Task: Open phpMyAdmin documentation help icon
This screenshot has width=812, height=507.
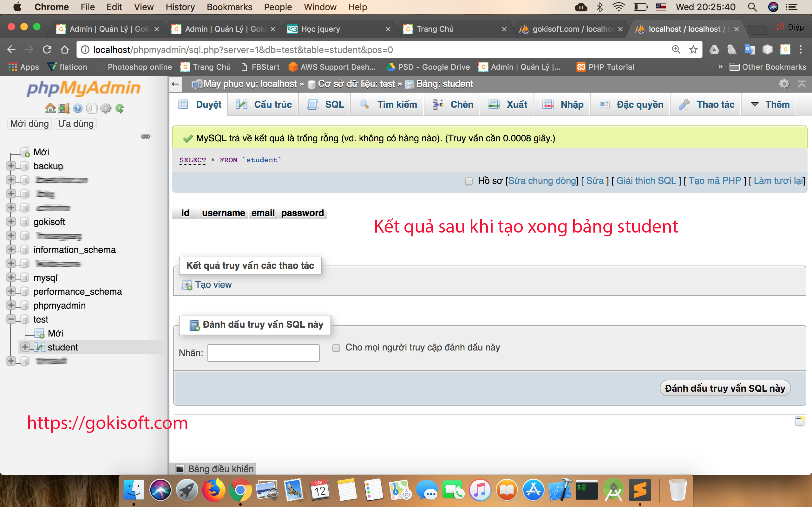Action: (x=78, y=108)
